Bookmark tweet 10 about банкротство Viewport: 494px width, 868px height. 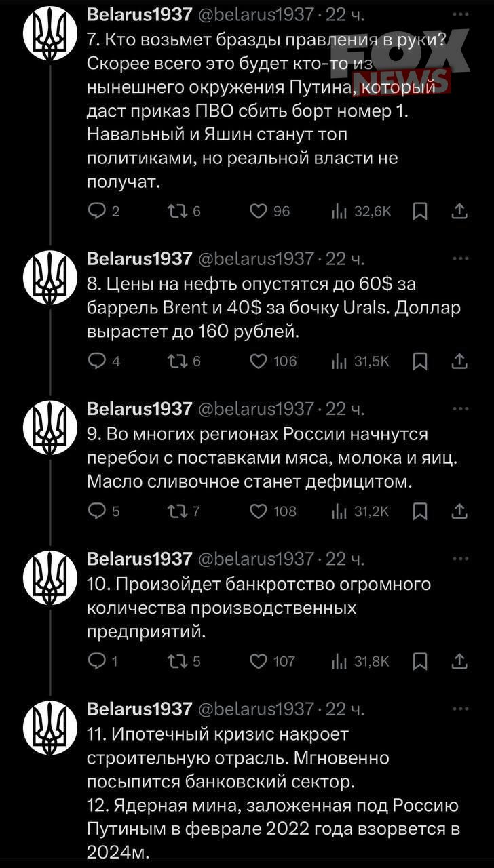[420, 661]
